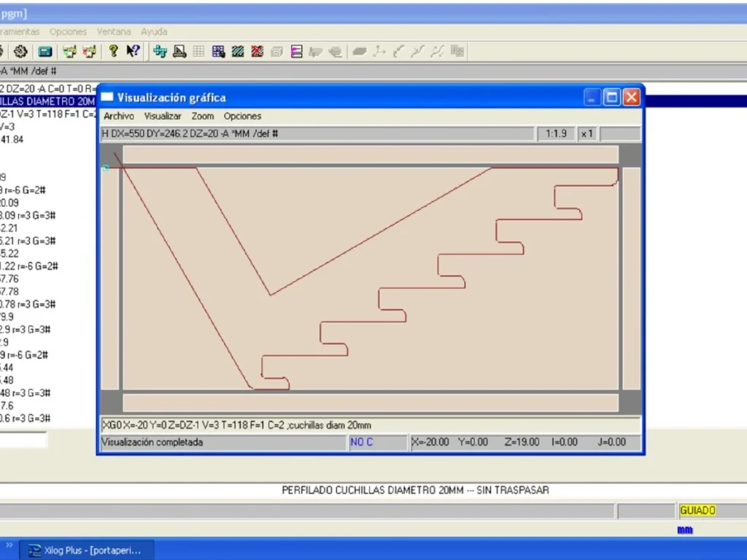Screen dimensions: 747x560
Task: Click the magenta and blue list icon
Action: click(x=296, y=52)
